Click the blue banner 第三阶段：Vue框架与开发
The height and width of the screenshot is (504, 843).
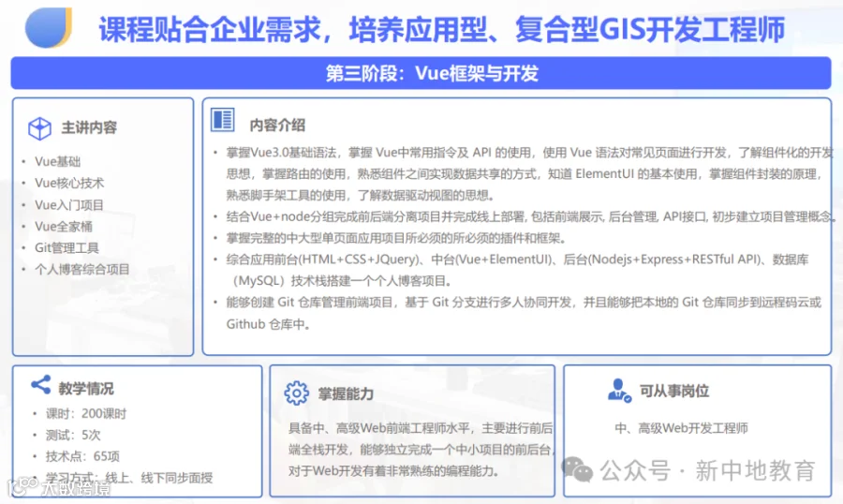(421, 73)
